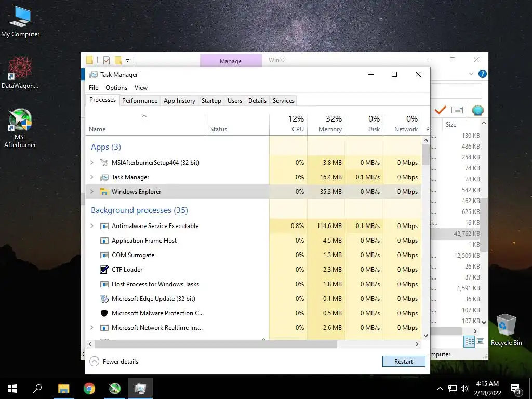The image size is (532, 399).
Task: Click the rename icon in Explorer ribbon
Action: pos(457,110)
